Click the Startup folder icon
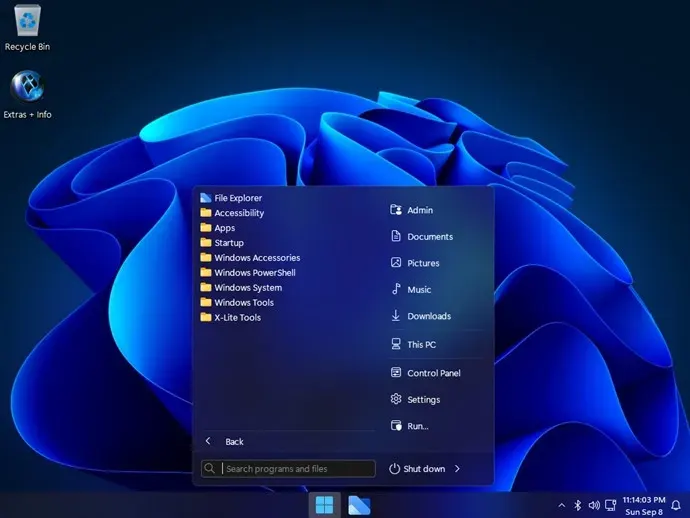The height and width of the screenshot is (518, 690). click(206, 243)
